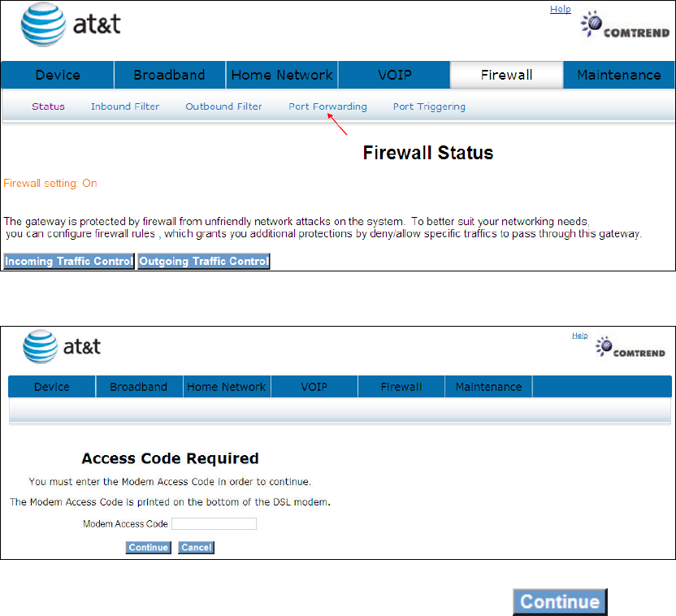Image resolution: width=676 pixels, height=616 pixels.
Task: Click the large standalone Continue button
Action: [x=560, y=601]
